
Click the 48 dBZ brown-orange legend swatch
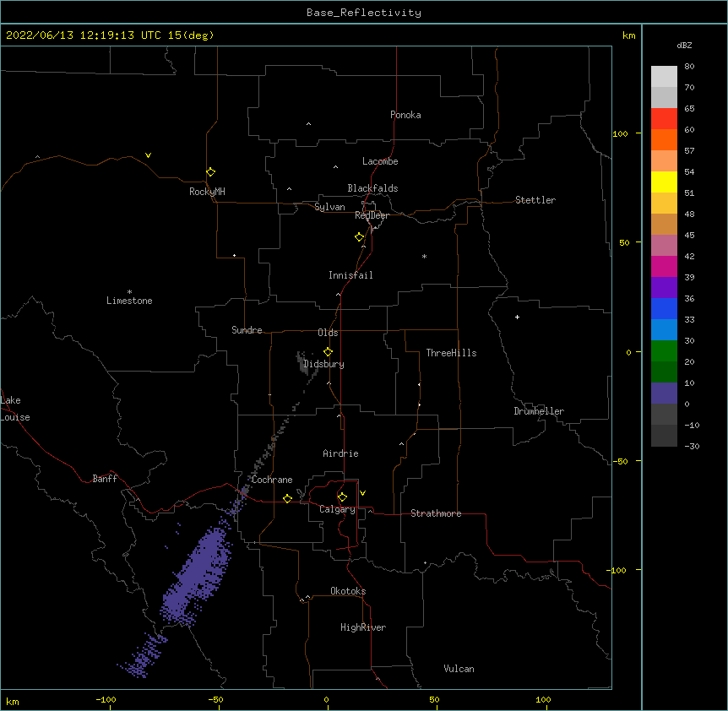point(664,224)
